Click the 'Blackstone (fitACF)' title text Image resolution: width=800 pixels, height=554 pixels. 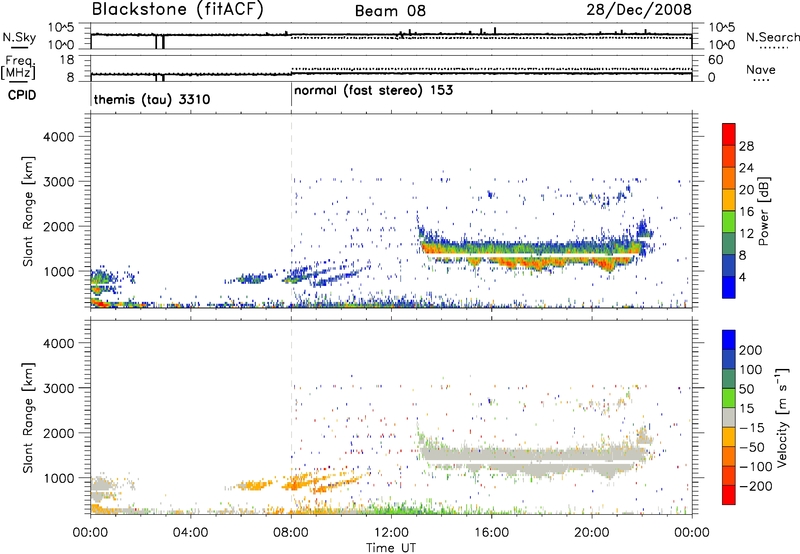click(x=177, y=10)
